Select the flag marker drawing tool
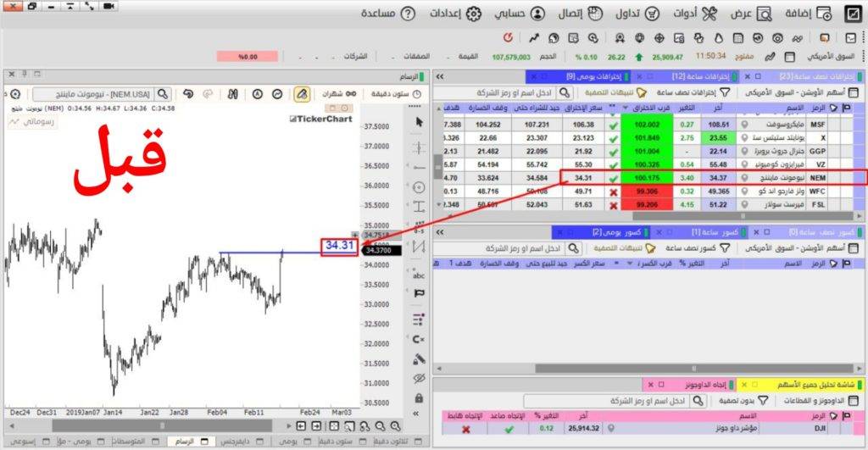 (419, 293)
